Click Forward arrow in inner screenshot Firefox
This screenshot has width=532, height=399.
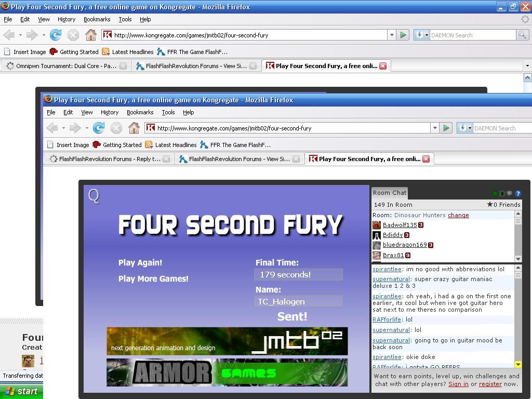(75, 128)
